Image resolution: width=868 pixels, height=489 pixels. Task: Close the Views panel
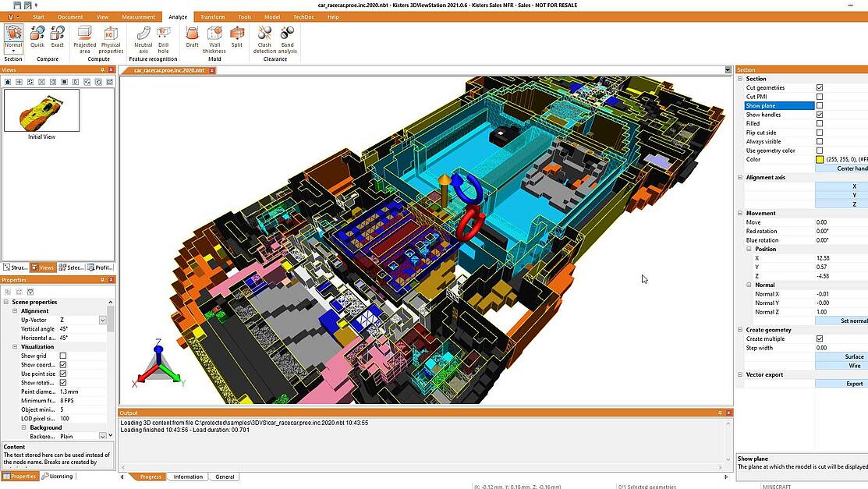pos(111,69)
